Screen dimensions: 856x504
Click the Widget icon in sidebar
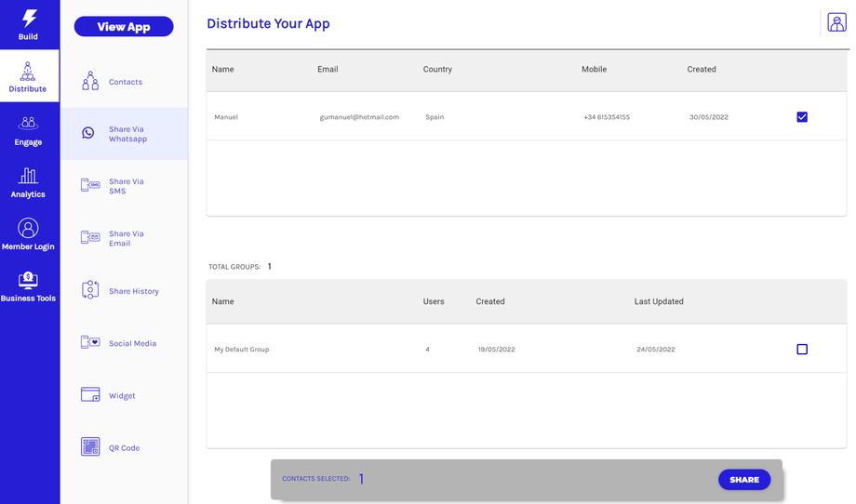[x=90, y=395]
